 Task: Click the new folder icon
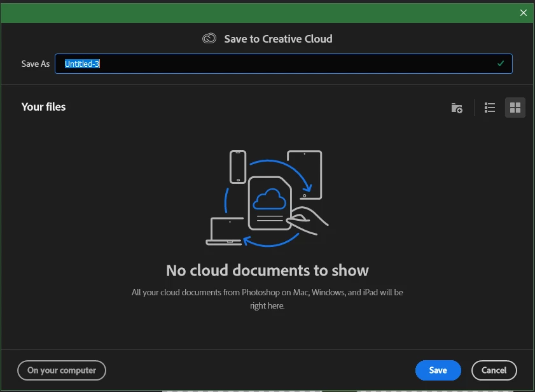[x=457, y=108]
